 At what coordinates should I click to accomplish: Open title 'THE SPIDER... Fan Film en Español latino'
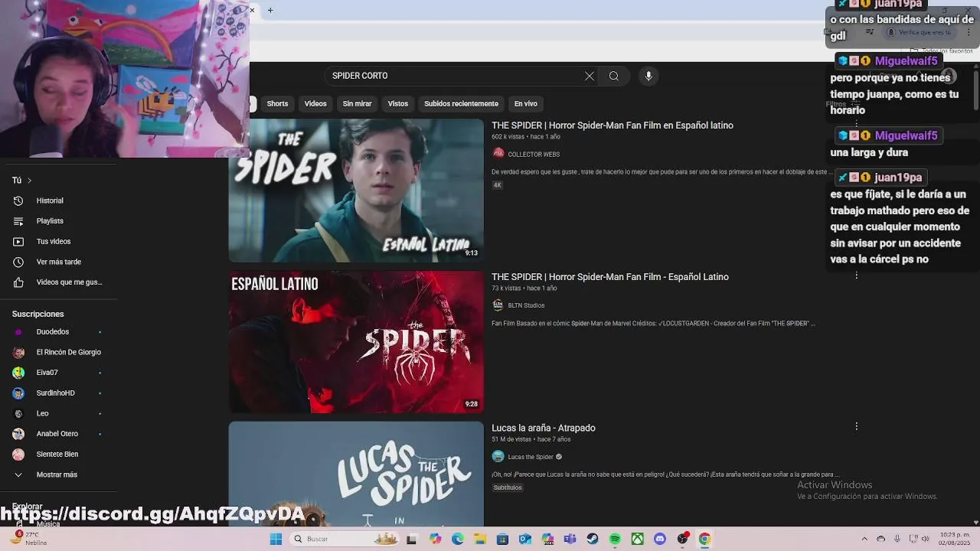[612, 126]
